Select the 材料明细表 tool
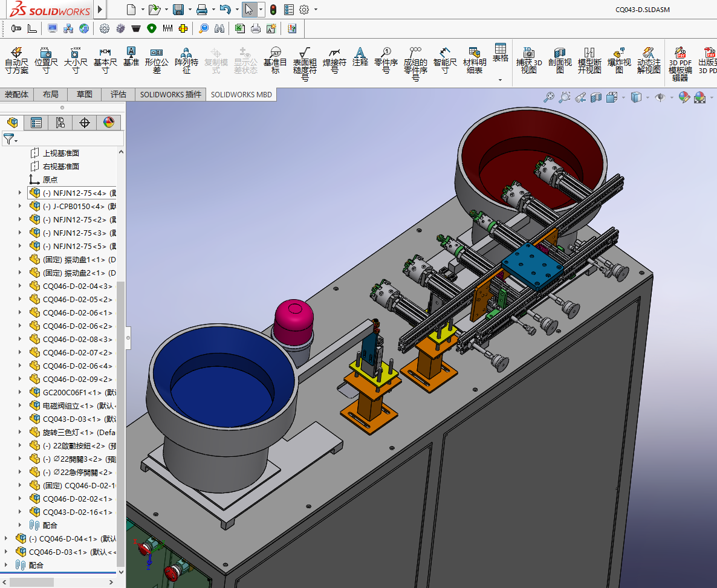This screenshot has height=588, width=717. point(475,61)
